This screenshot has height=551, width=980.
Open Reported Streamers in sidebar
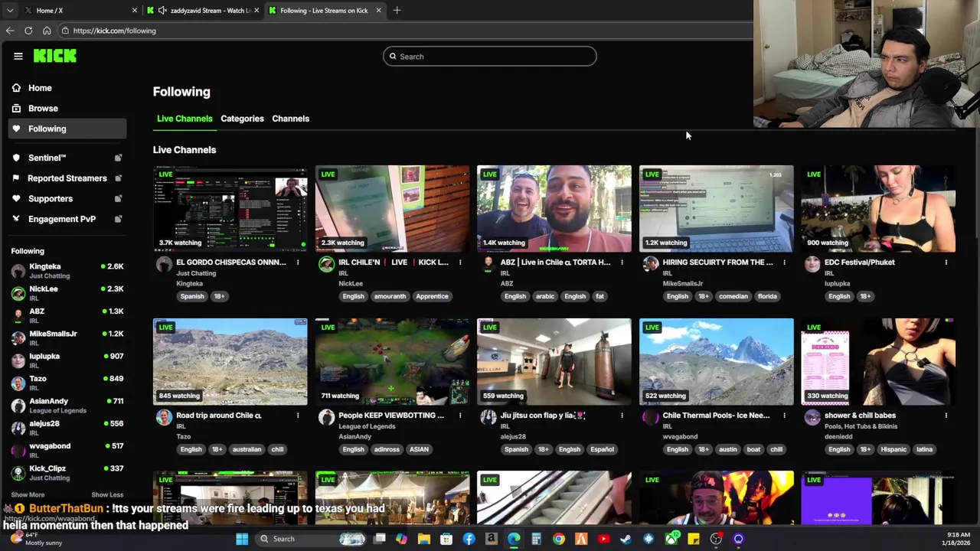click(67, 178)
